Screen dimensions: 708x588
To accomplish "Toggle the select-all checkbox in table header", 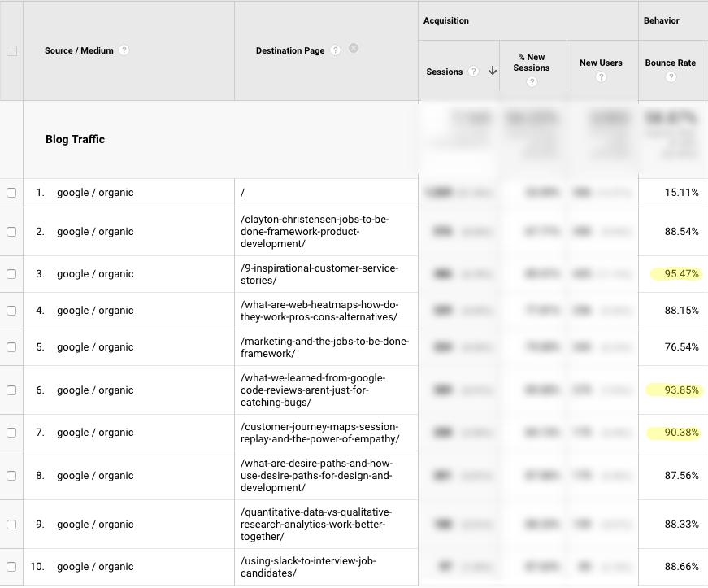I will pyautogui.click(x=11, y=50).
